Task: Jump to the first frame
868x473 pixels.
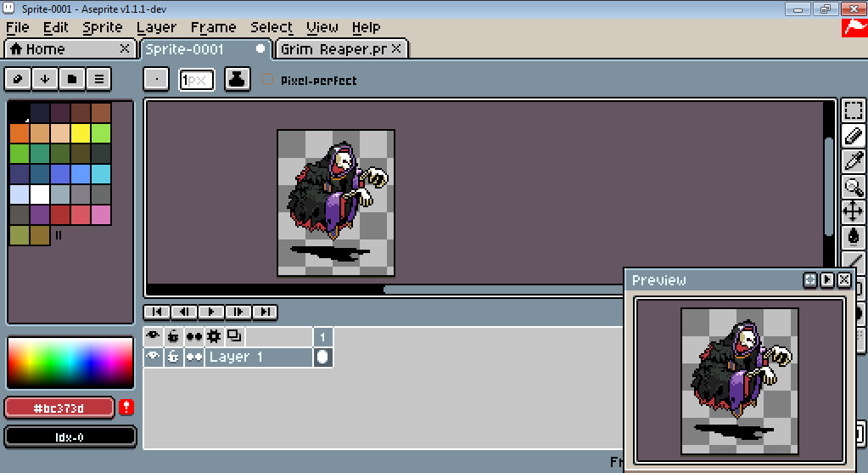Action: [157, 312]
